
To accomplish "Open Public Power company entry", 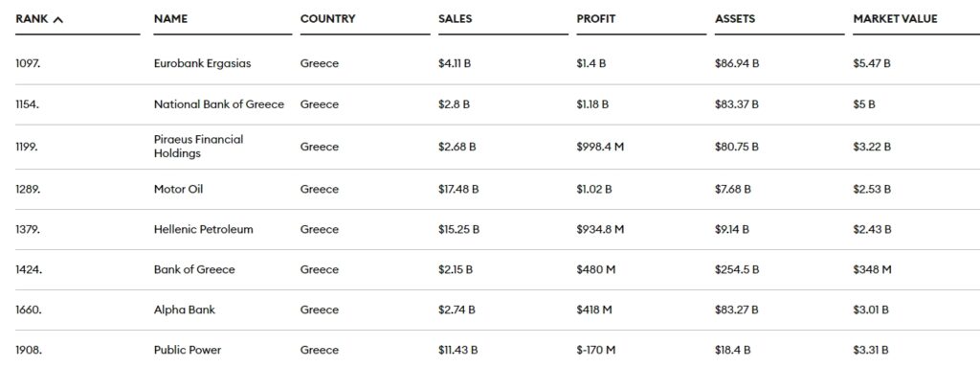I will pyautogui.click(x=188, y=350).
